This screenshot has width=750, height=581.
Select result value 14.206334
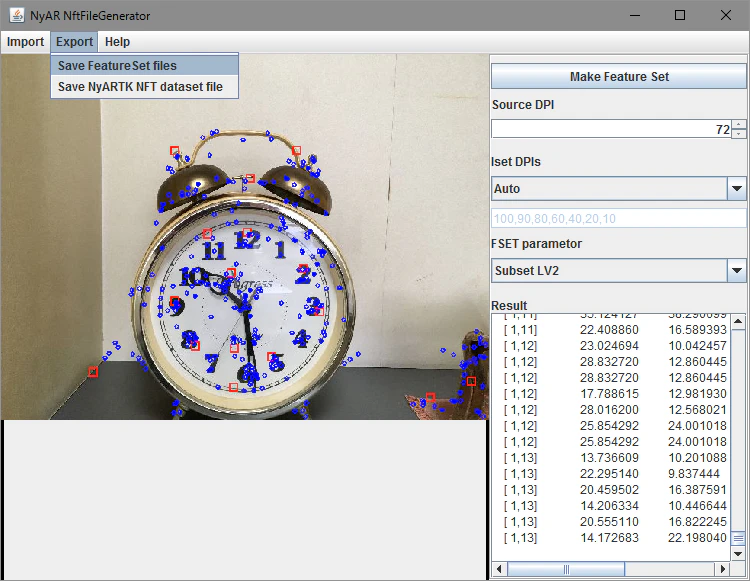click(x=609, y=506)
